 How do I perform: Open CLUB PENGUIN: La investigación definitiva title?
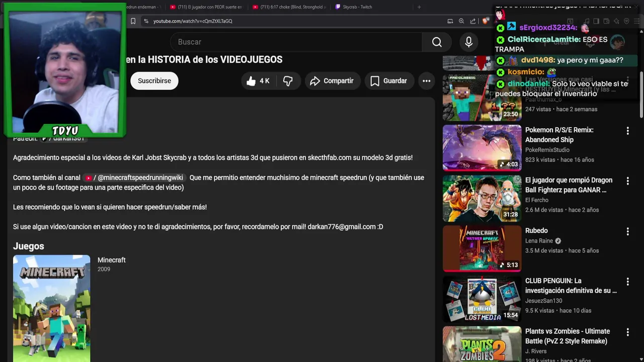(x=571, y=286)
